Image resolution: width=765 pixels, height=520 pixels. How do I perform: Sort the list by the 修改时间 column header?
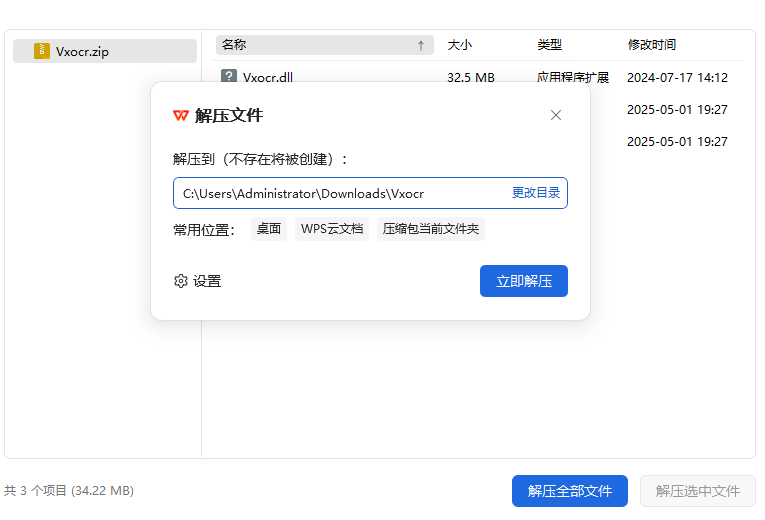[652, 45]
